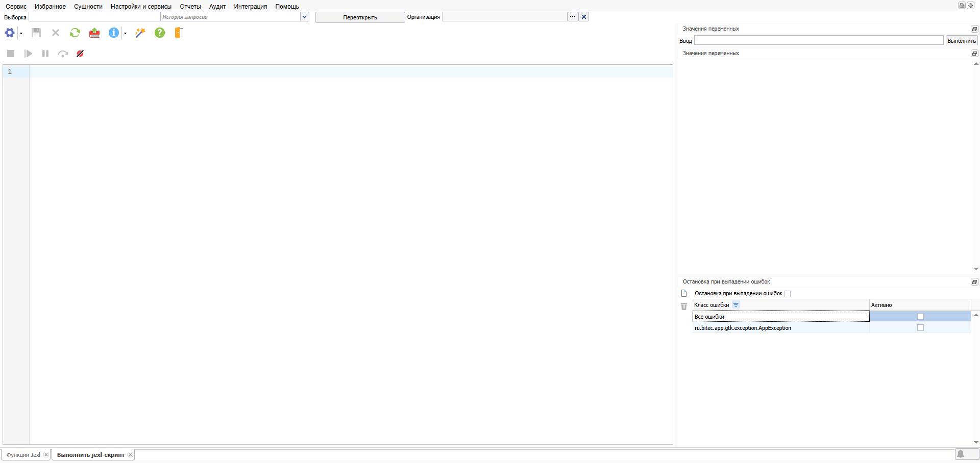This screenshot has height=463, width=980.
Task: Enable the Остановка при выпадении ошибок checkbox
Action: (x=787, y=294)
